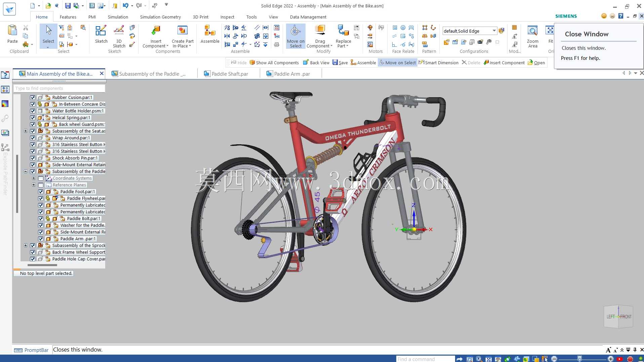Click the Insert Component command bar button
The image size is (644, 362).
(x=504, y=63)
